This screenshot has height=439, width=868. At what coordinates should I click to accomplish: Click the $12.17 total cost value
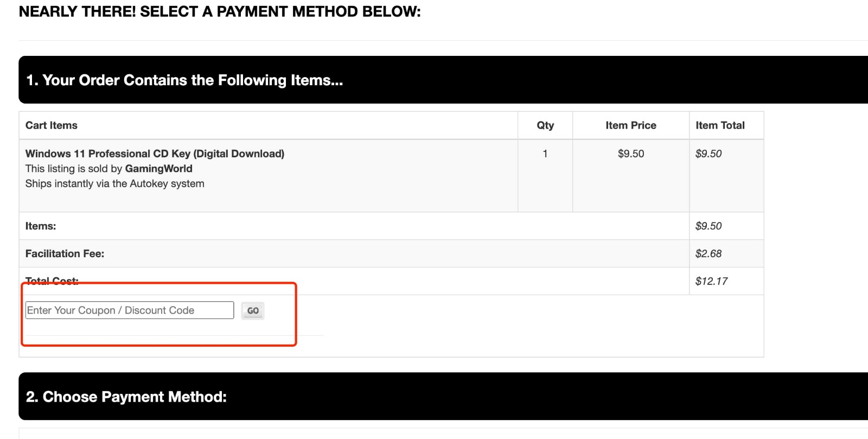coord(711,281)
